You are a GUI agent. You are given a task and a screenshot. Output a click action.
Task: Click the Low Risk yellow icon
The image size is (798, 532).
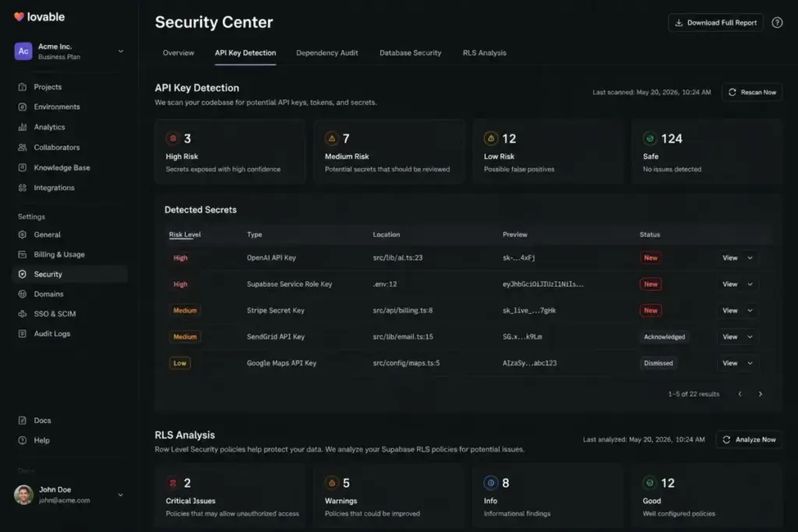tap(491, 139)
